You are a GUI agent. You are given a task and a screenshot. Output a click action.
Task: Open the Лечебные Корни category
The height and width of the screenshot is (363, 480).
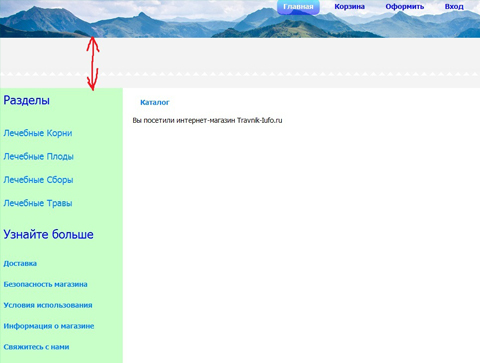coord(38,133)
